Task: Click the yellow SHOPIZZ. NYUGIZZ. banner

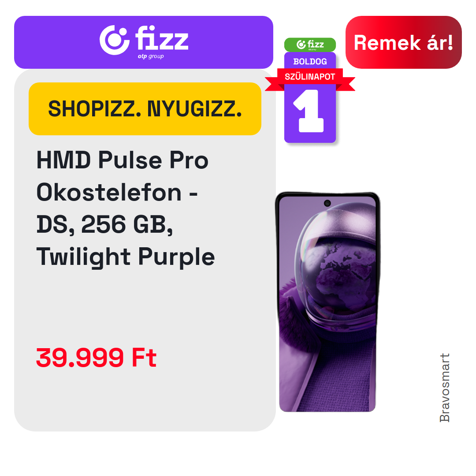Action: pos(145,109)
